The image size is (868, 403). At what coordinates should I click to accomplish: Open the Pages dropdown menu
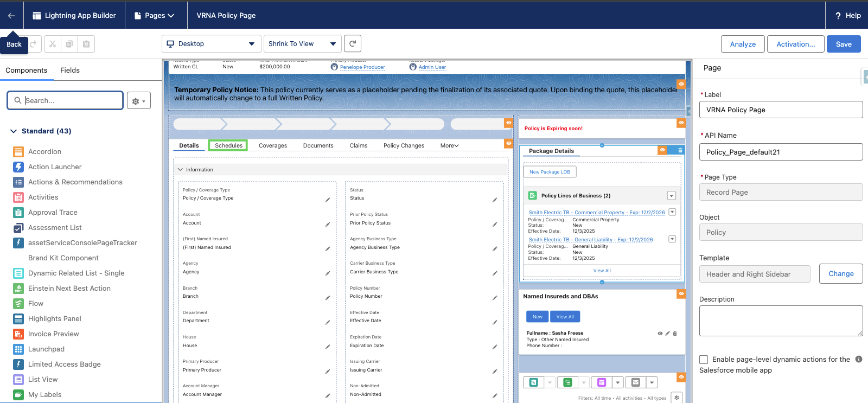click(x=155, y=15)
